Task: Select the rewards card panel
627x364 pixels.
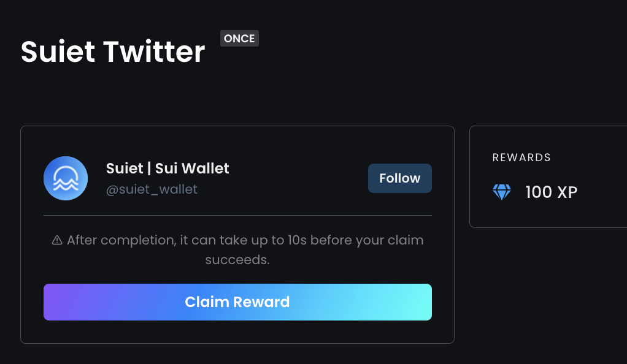Action: 548,176
